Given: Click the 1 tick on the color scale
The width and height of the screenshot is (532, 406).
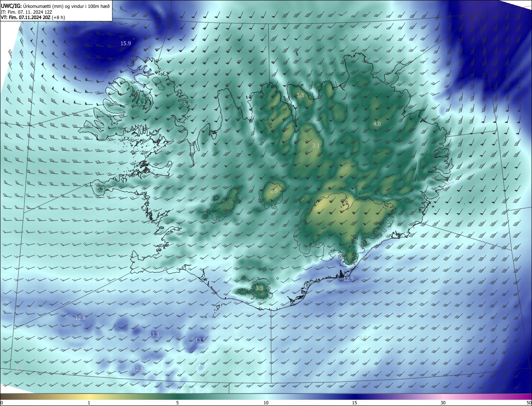Looking at the screenshot, I should coord(89,403).
